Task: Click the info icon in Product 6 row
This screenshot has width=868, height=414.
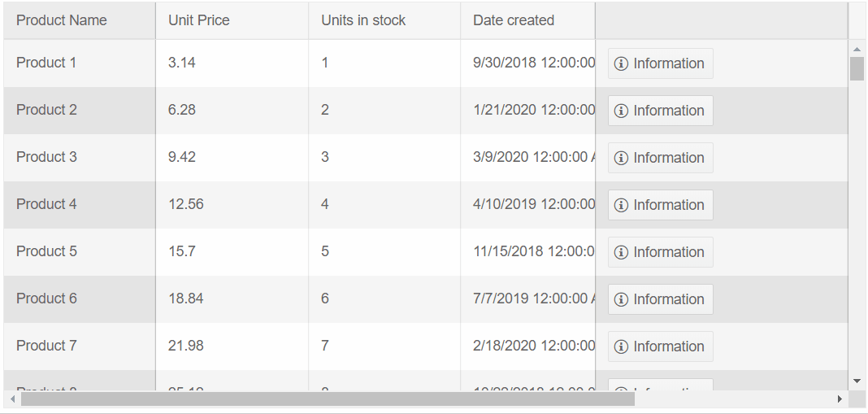Action: pyautogui.click(x=621, y=299)
